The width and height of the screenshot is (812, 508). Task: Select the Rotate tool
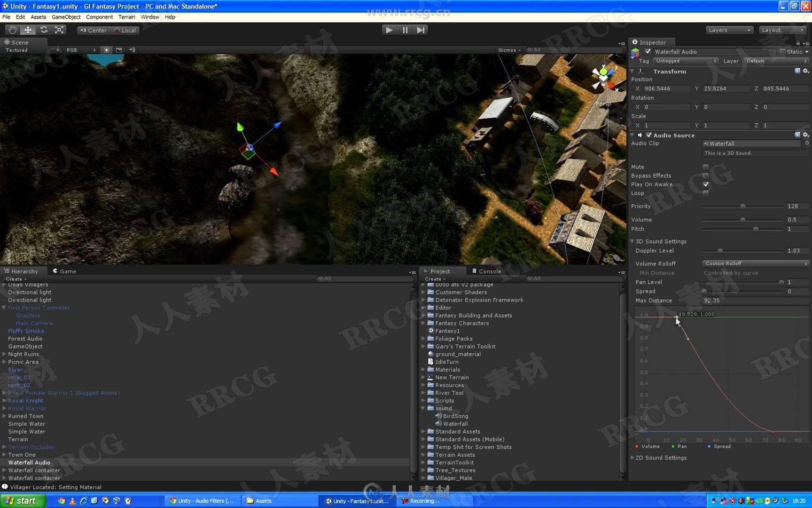44,30
